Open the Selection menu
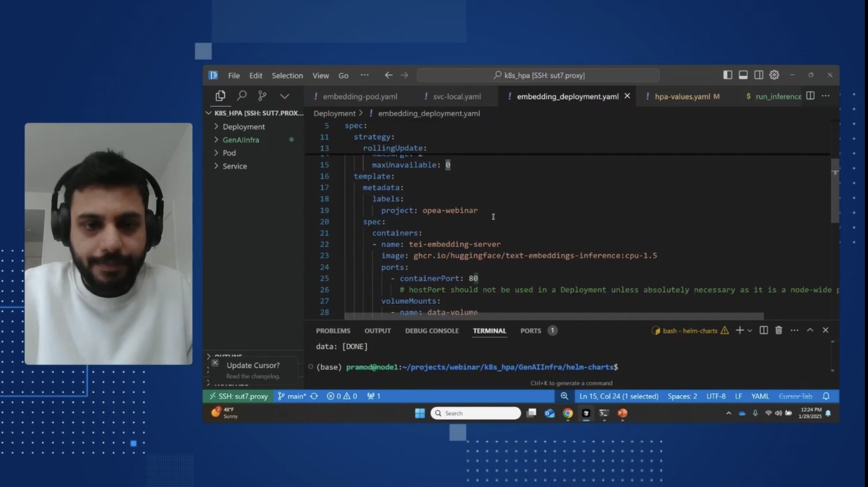The image size is (868, 487). pyautogui.click(x=287, y=75)
